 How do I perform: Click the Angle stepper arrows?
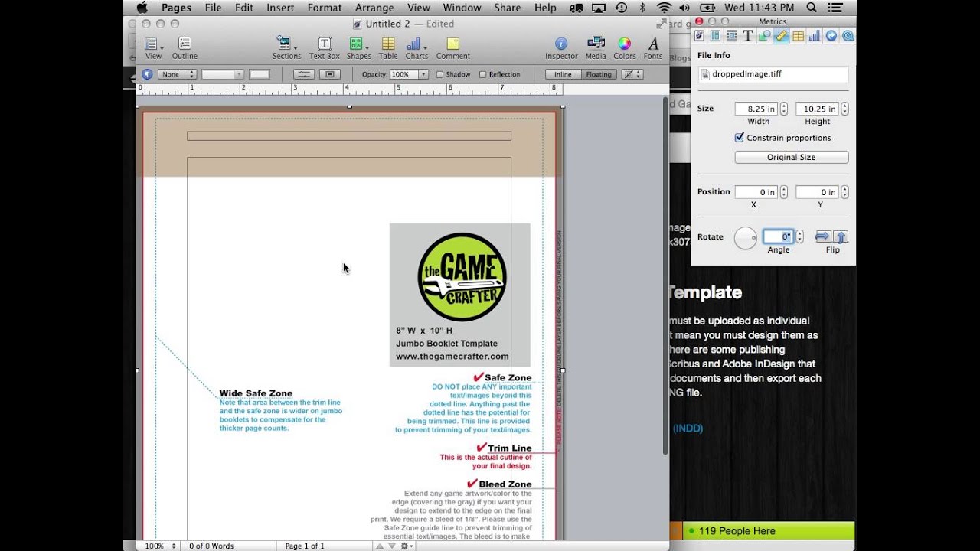[x=799, y=236]
